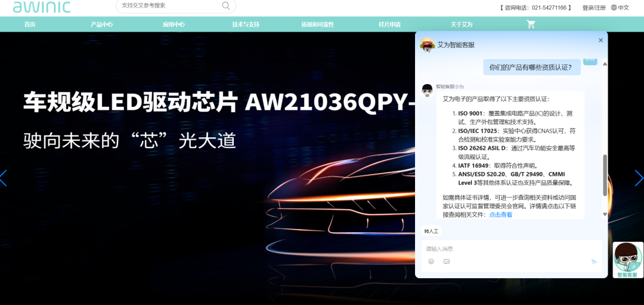Click the IATF 16949 list item
The height and width of the screenshot is (305, 644).
496,165
